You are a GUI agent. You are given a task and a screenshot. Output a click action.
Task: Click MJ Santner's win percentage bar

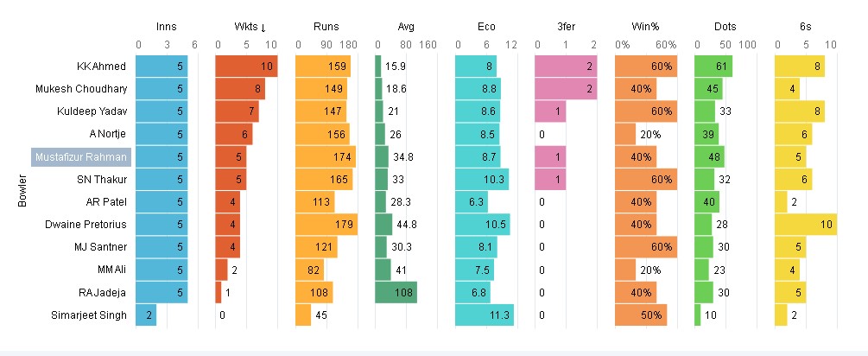[645, 247]
